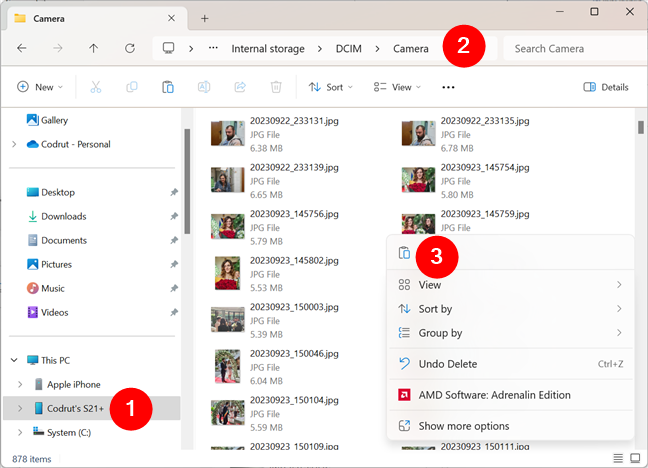Click the Cut scissors icon in toolbar

click(95, 87)
